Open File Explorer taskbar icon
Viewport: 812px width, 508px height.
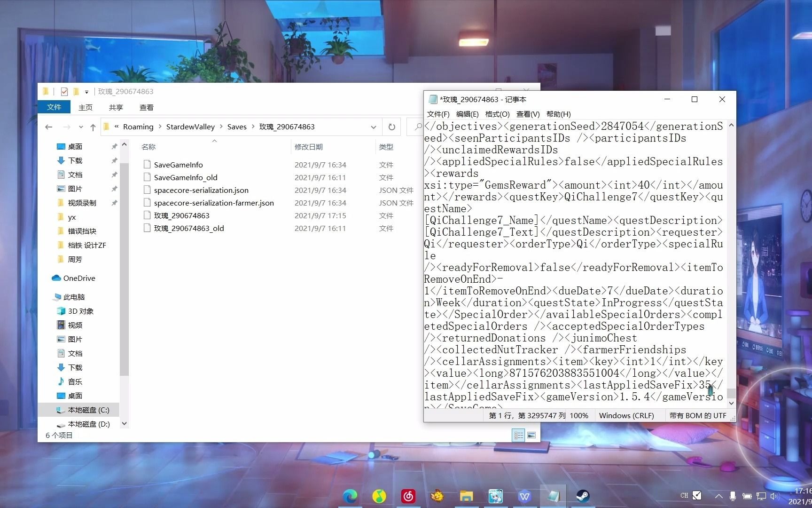click(x=466, y=496)
